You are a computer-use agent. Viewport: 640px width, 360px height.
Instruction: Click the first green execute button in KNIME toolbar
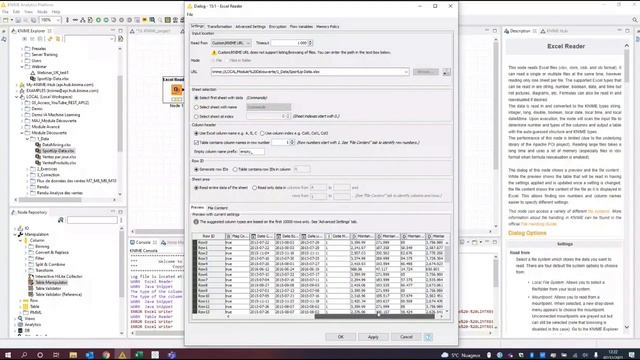pyautogui.click(x=98, y=20)
